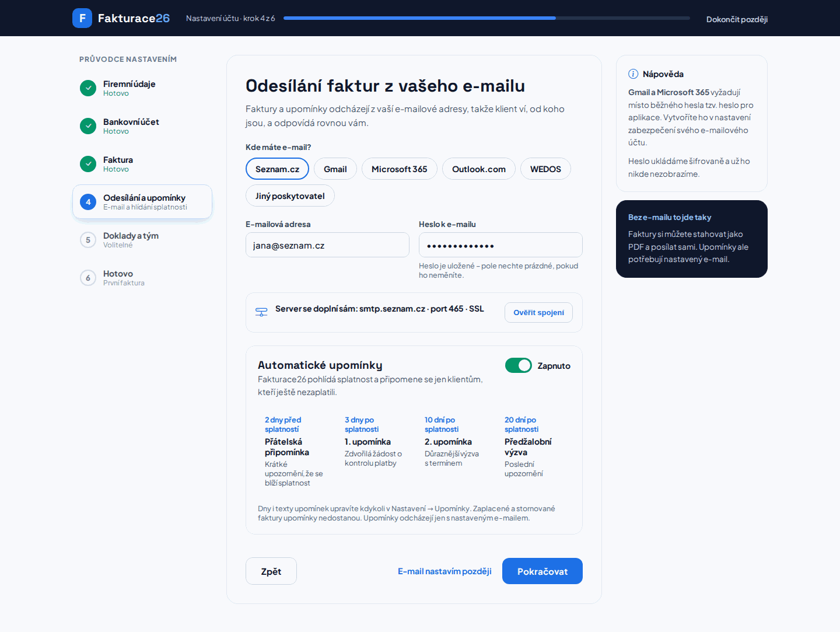Click the Zapnuto toggle label
The width and height of the screenshot is (840, 632).
[554, 366]
